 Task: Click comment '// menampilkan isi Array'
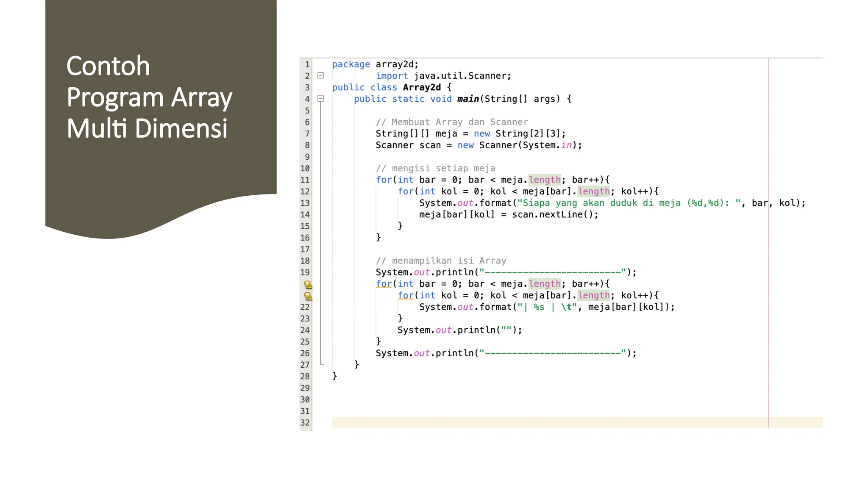point(441,261)
